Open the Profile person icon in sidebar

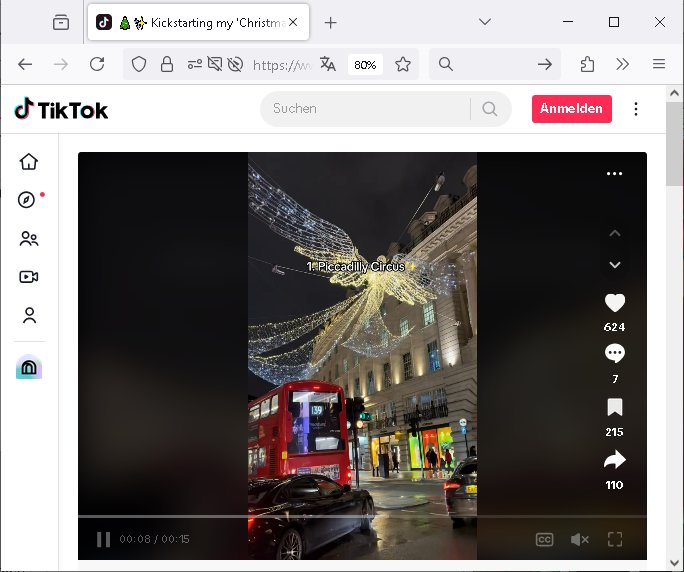tap(29, 316)
